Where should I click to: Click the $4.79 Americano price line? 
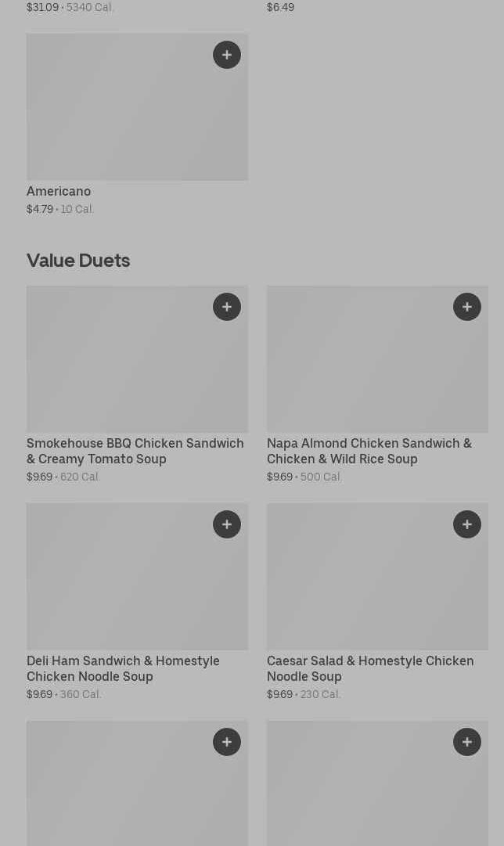(x=59, y=209)
